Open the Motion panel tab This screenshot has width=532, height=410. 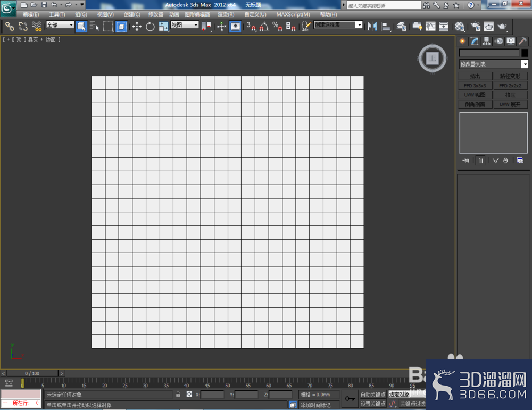pyautogui.click(x=499, y=41)
